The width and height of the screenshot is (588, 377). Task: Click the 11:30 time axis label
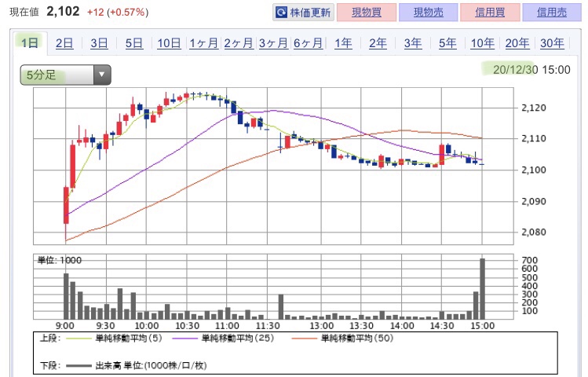[x=268, y=326]
